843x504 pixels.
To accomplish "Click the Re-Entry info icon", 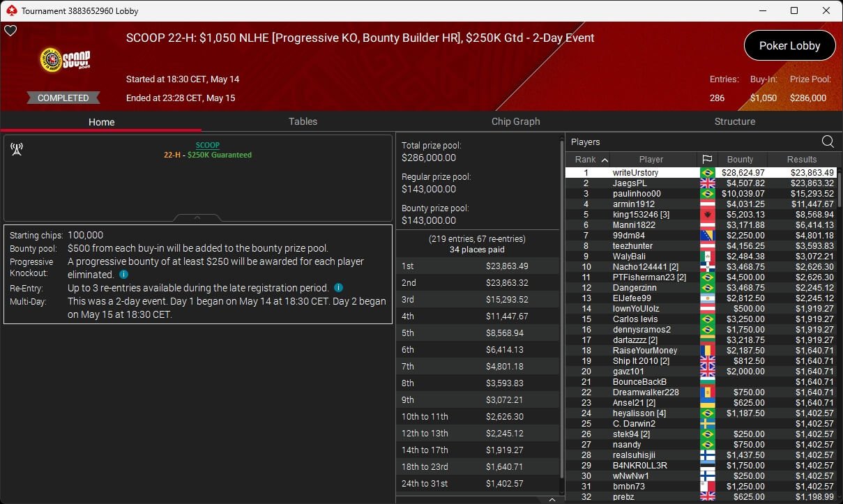I will [x=338, y=288].
